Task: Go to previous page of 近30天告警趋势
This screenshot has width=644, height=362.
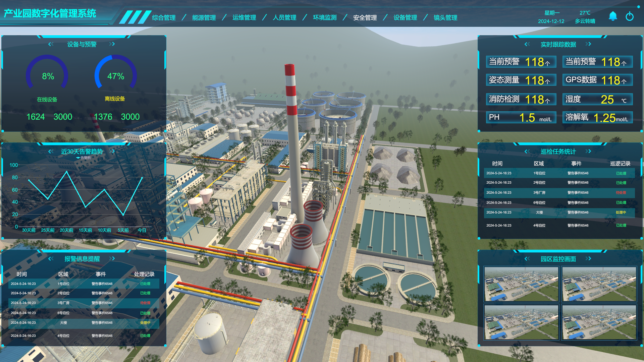Action: pos(51,151)
